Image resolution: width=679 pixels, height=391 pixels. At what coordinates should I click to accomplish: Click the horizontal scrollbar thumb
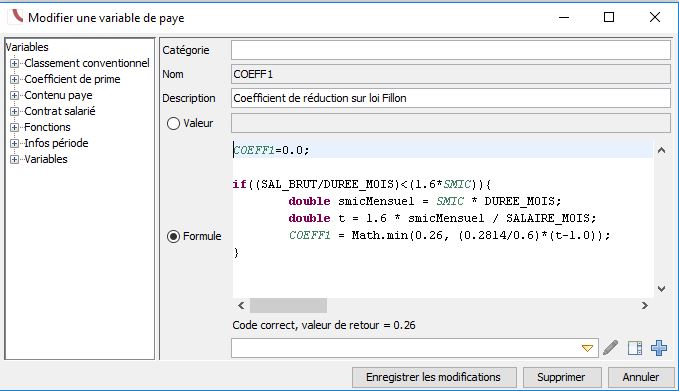tap(288, 305)
